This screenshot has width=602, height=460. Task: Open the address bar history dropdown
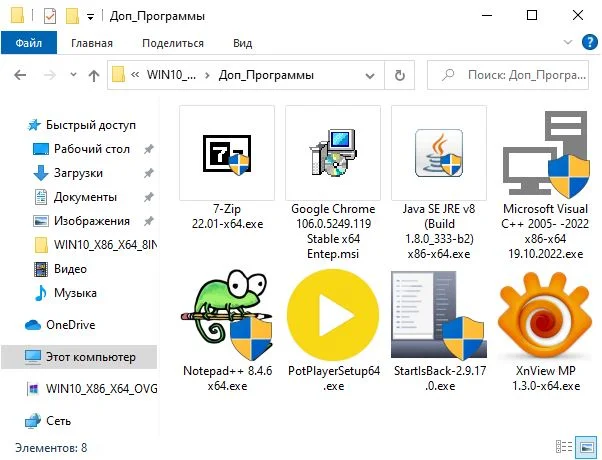coord(370,75)
